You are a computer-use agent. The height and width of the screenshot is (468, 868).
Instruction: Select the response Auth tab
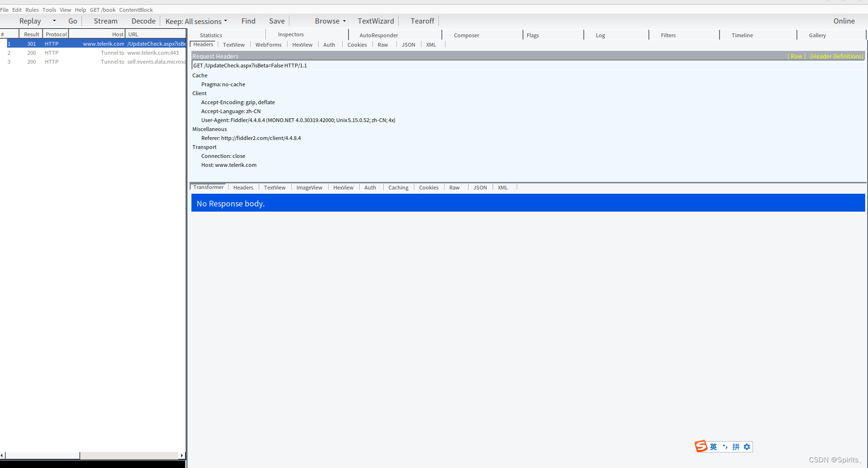(x=370, y=188)
